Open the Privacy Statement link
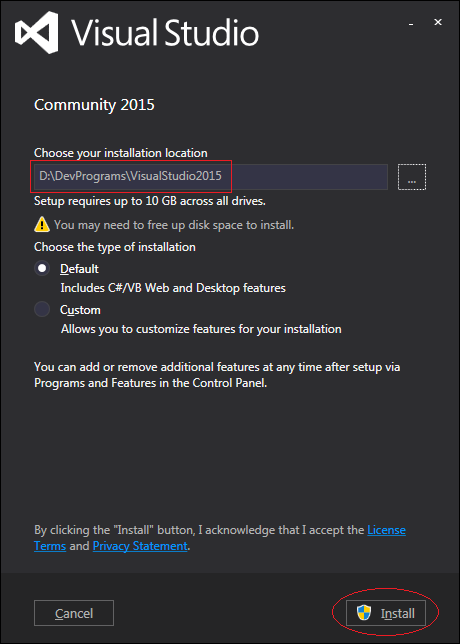The image size is (460, 644). point(140,546)
